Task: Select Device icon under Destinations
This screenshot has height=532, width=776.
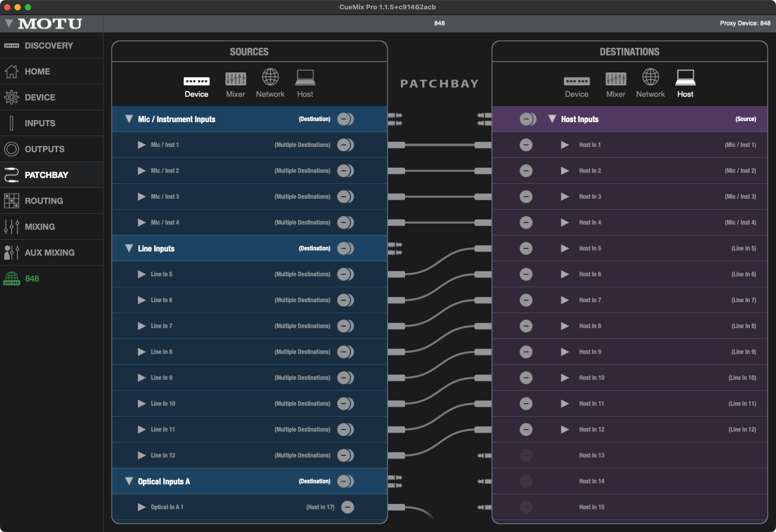Action: (577, 81)
